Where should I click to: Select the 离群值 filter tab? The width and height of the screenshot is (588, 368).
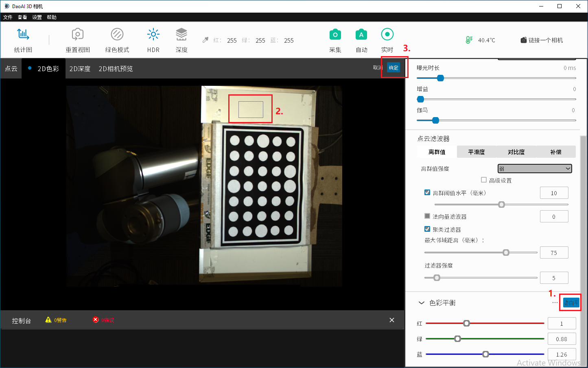point(437,152)
